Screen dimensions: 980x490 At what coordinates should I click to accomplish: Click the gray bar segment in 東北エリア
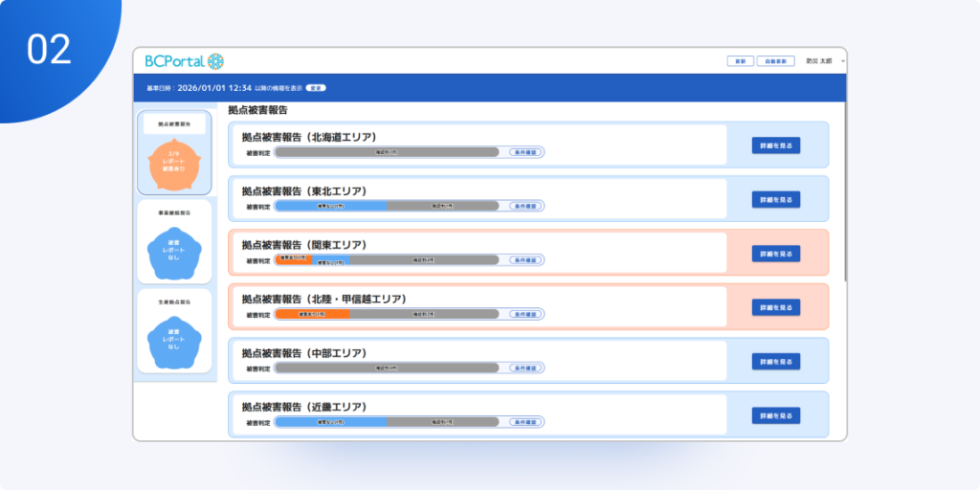[x=443, y=206]
